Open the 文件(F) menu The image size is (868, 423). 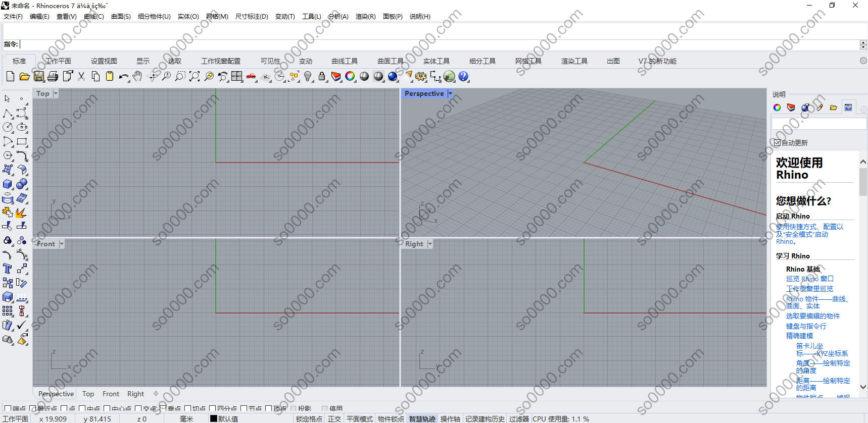pos(13,17)
